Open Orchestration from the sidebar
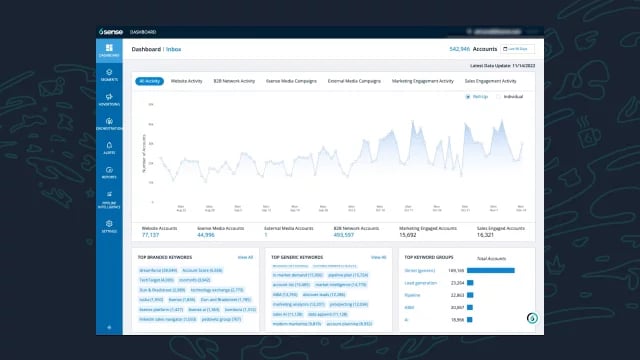The width and height of the screenshot is (640, 360). (x=109, y=124)
